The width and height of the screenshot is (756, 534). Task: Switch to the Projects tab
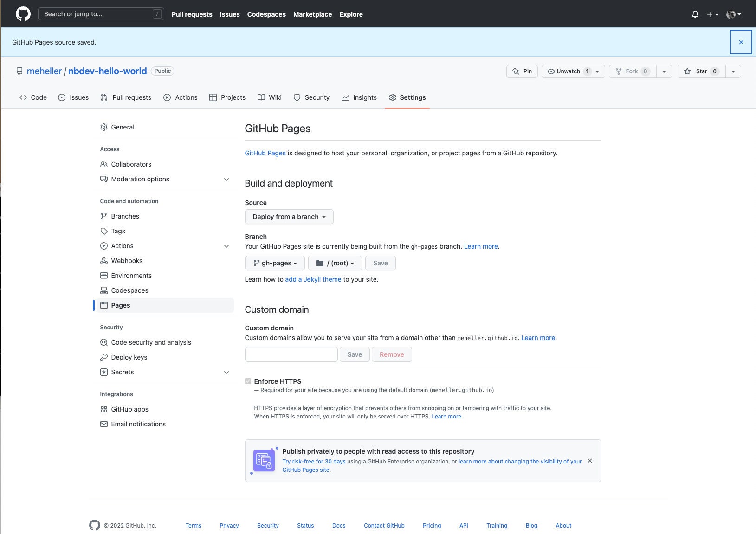[227, 97]
